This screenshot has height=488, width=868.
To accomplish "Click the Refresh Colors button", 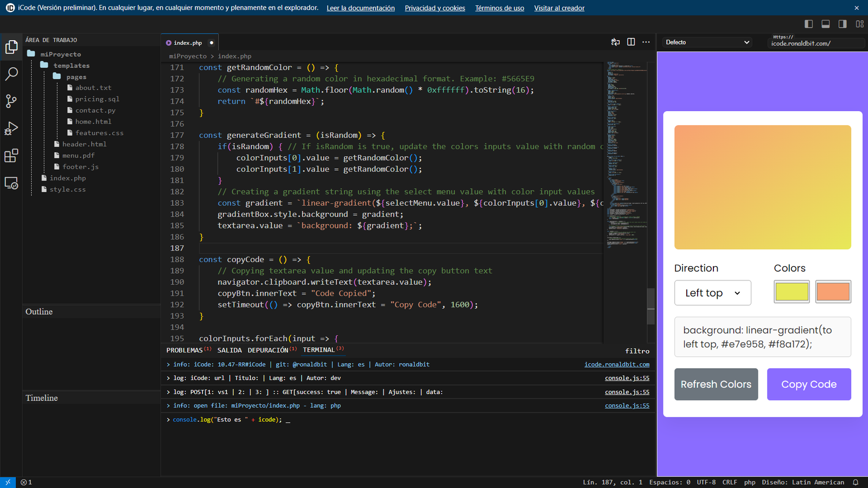I will pos(716,384).
